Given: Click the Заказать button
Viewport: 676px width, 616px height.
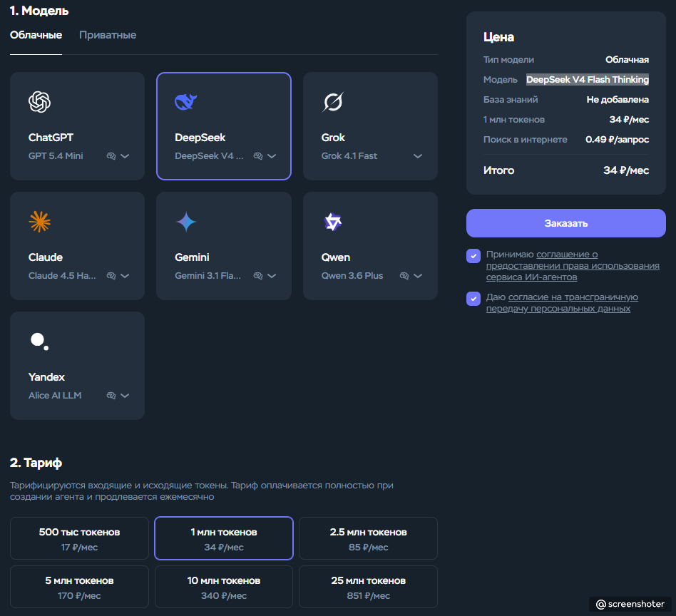Looking at the screenshot, I should [x=566, y=223].
